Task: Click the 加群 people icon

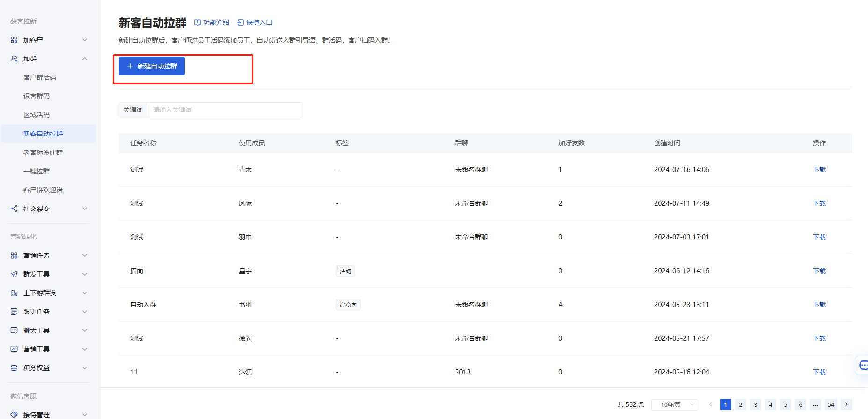Action: [14, 59]
